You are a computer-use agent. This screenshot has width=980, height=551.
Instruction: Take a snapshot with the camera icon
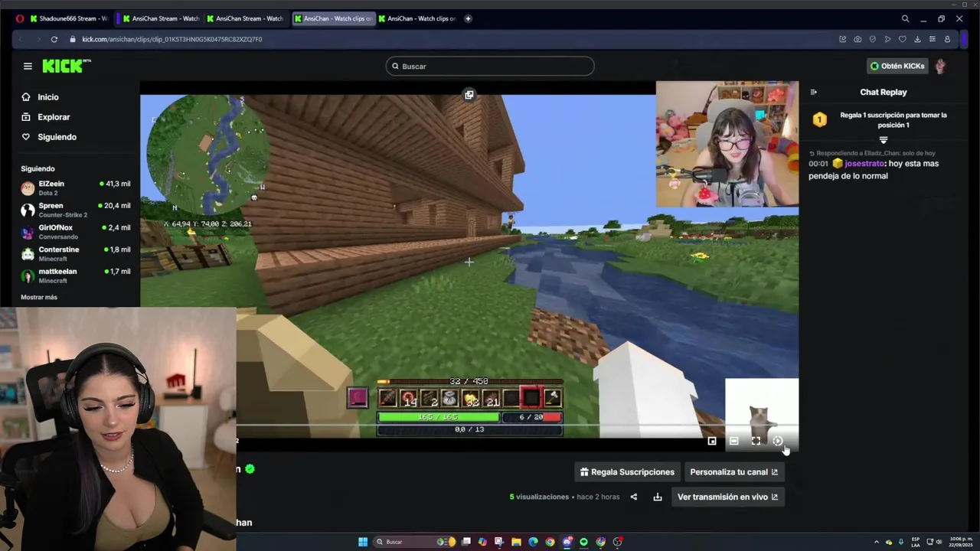(x=857, y=39)
